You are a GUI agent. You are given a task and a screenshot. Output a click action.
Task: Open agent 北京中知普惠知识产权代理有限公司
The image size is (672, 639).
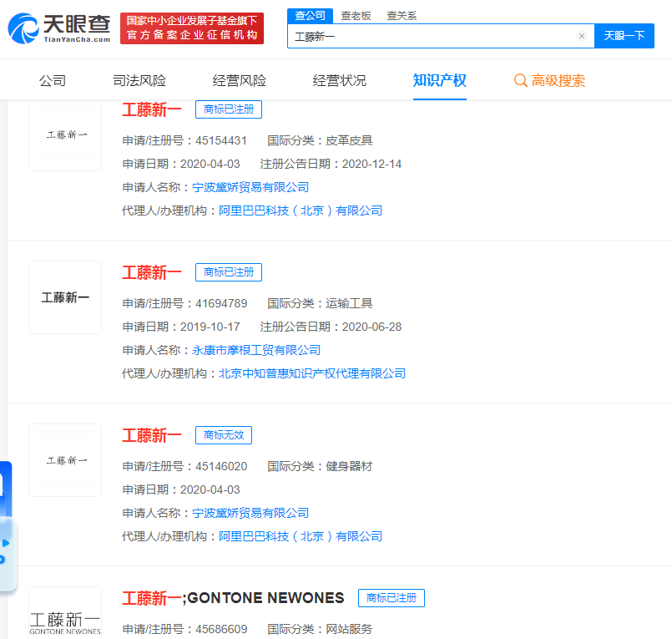pyautogui.click(x=312, y=373)
